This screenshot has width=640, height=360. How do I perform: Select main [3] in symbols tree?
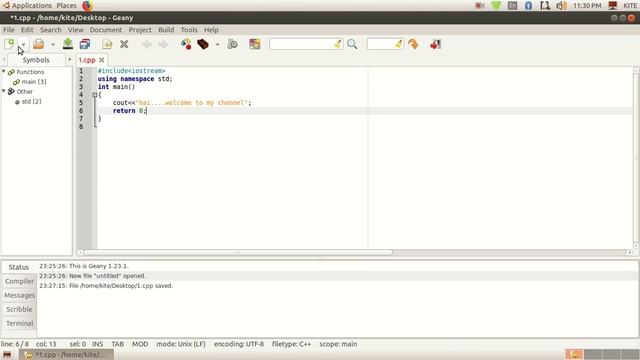[34, 82]
